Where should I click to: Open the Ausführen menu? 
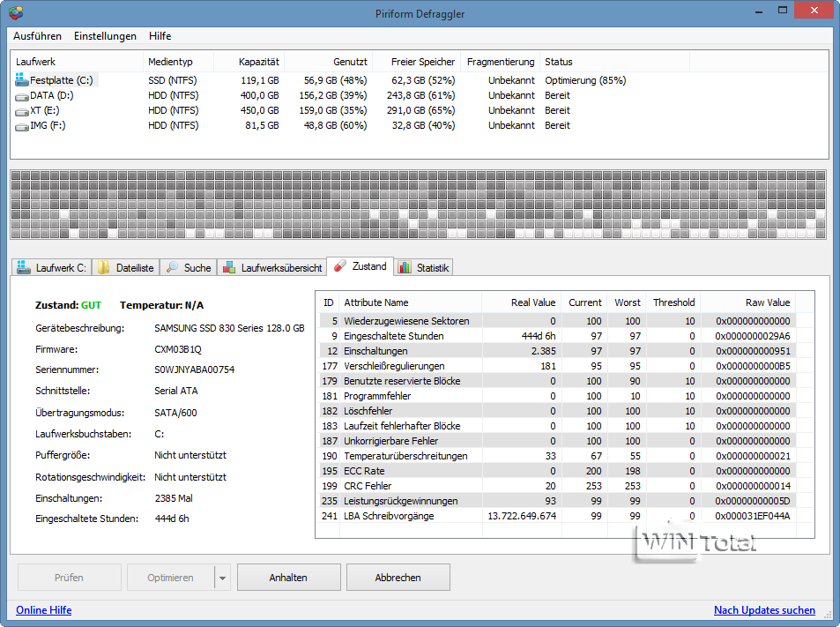click(37, 36)
